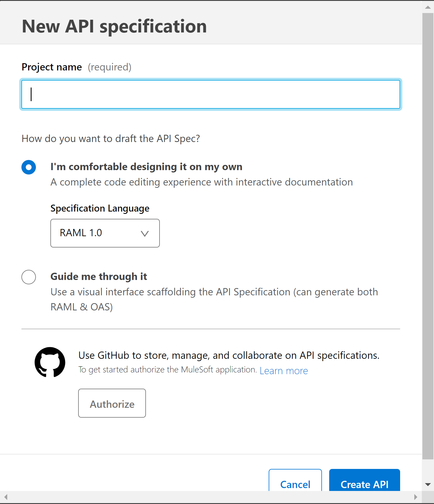Click the "New API specification" heading

click(114, 27)
